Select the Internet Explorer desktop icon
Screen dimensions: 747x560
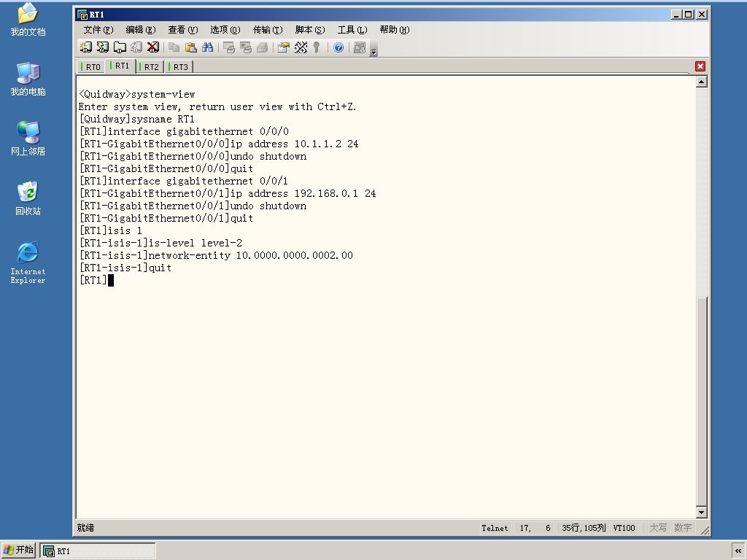[x=28, y=262]
